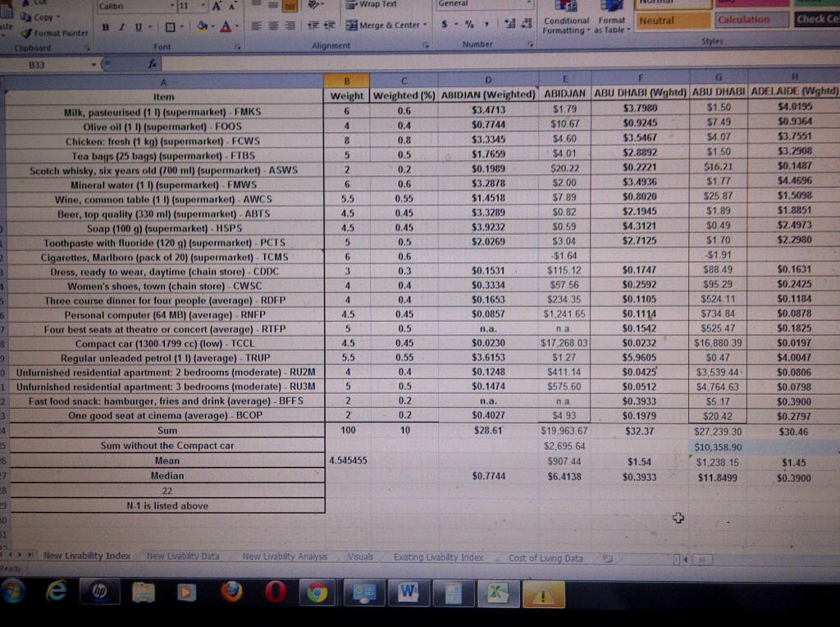The image size is (840, 627).
Task: Switch to Cost of Living Data sheet
Action: pos(546,558)
